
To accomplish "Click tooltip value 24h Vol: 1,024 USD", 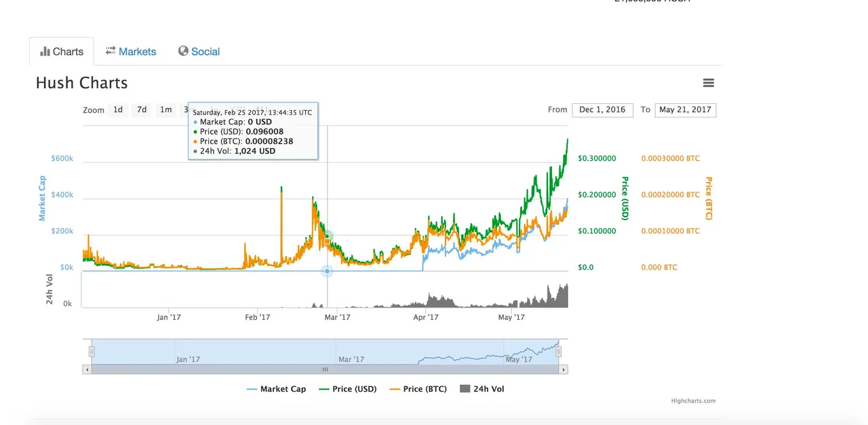I will tap(234, 151).
